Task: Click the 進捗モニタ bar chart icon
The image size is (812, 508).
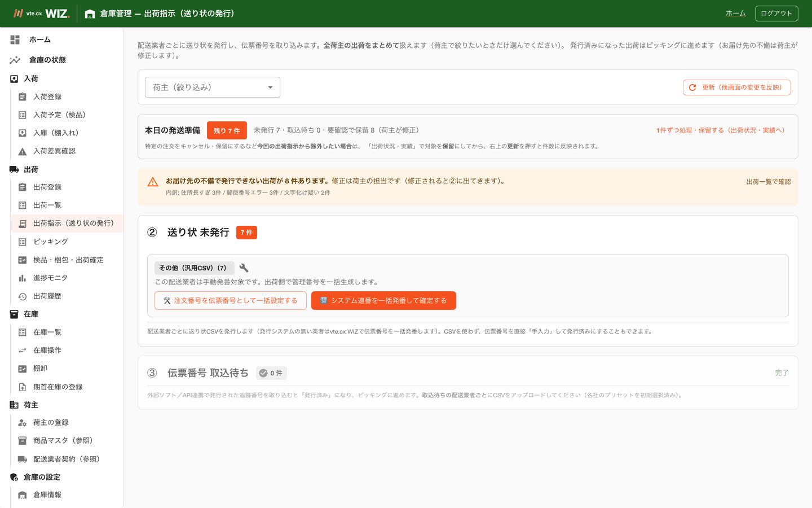Action: 23,278
